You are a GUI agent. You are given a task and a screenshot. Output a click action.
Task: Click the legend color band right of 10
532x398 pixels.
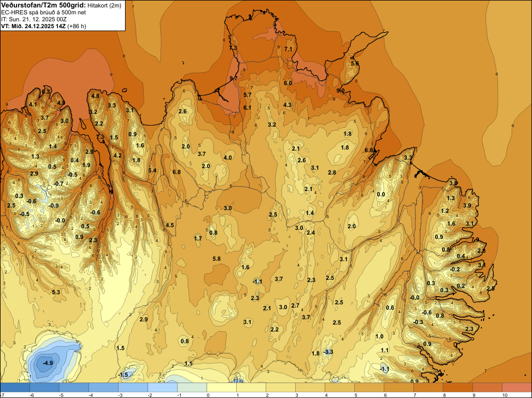click(x=517, y=387)
